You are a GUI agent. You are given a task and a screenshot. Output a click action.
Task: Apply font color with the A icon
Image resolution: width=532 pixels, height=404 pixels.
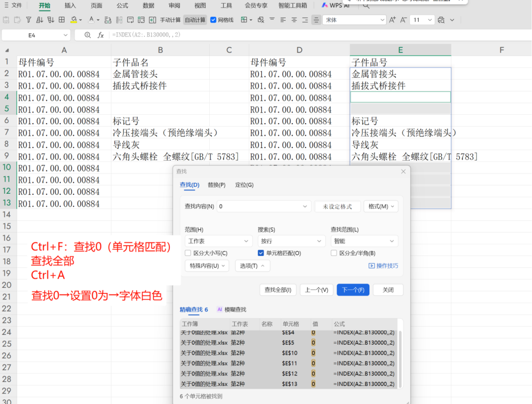(91, 20)
